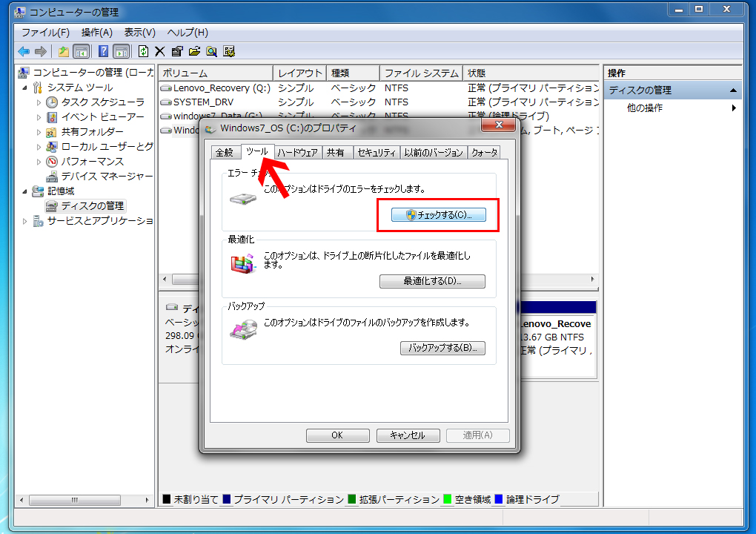
Task: Click the Properties toolbar icon
Action: pos(177,51)
